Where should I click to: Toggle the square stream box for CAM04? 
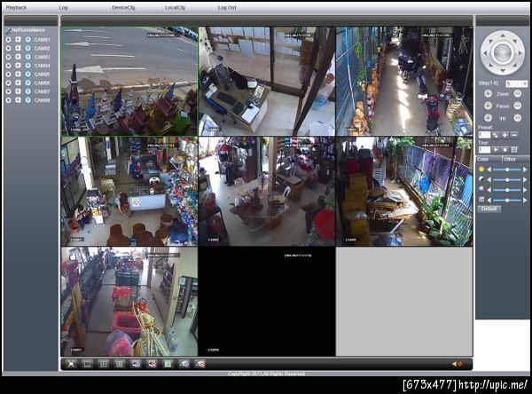(18, 66)
